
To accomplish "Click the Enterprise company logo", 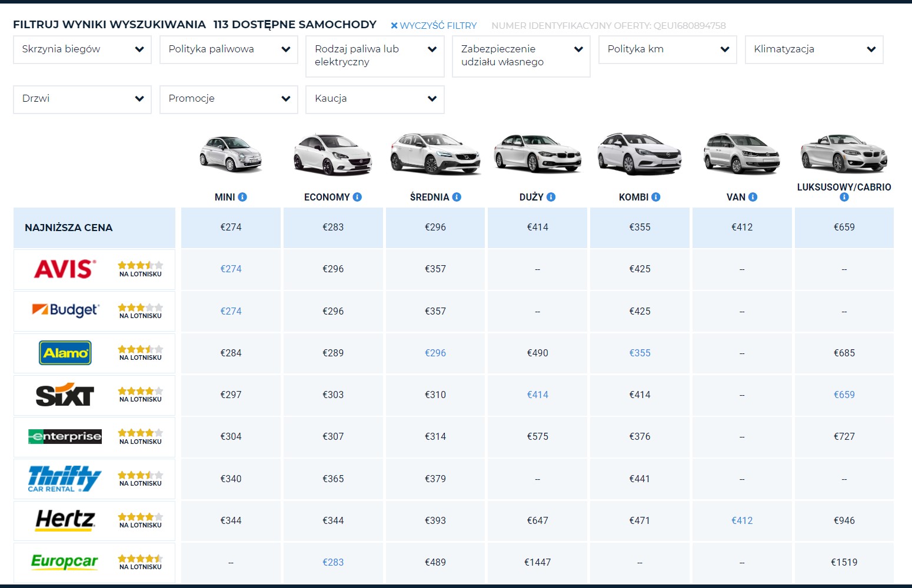I will [65, 436].
